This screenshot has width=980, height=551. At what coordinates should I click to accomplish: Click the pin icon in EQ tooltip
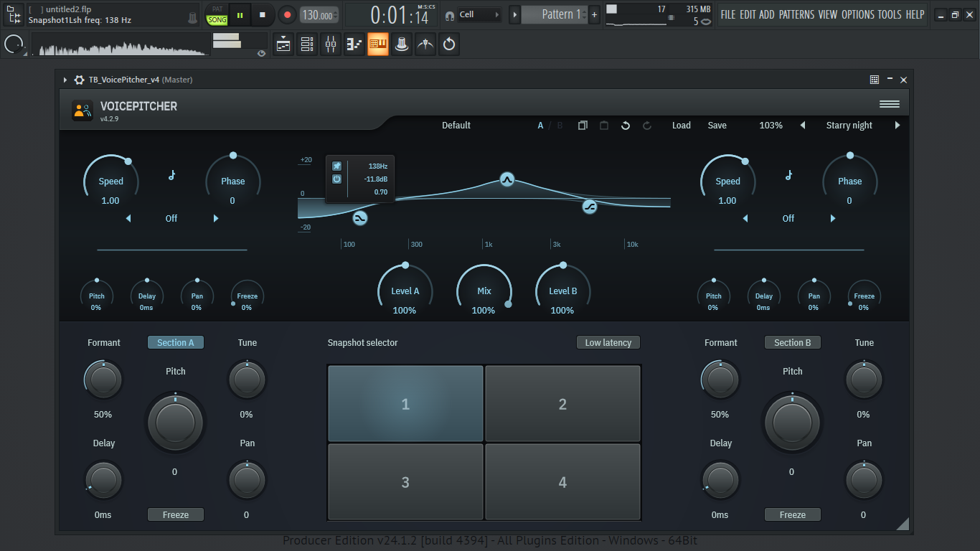click(336, 166)
